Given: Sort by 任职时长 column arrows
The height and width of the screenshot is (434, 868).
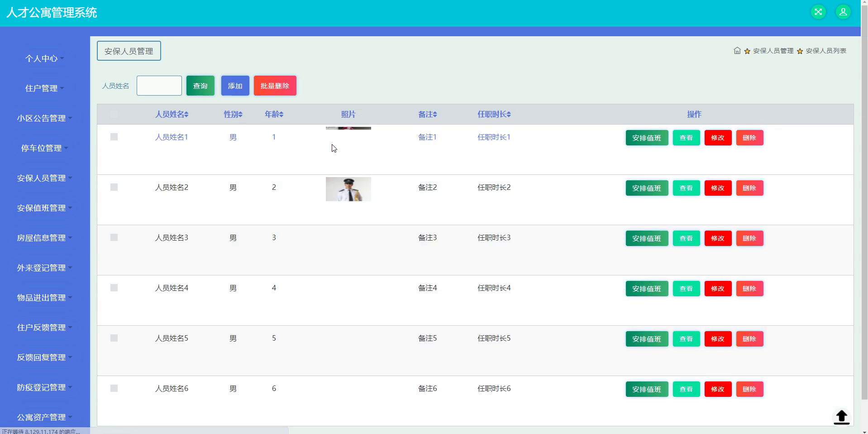Looking at the screenshot, I should [509, 115].
